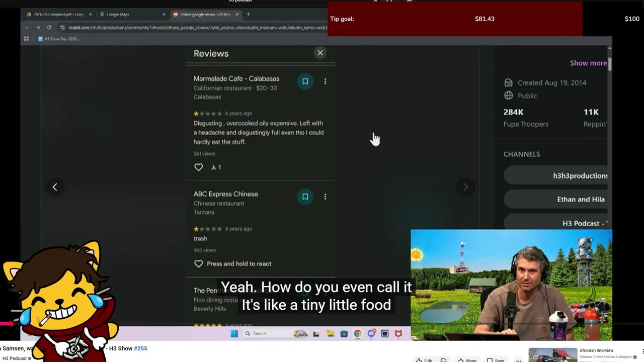
Task: Share the YouTube video
Action: point(467,360)
